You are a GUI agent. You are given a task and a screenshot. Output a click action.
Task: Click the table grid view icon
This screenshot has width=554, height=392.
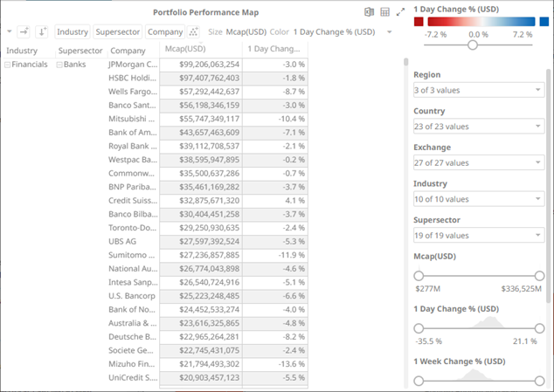pyautogui.click(x=384, y=12)
